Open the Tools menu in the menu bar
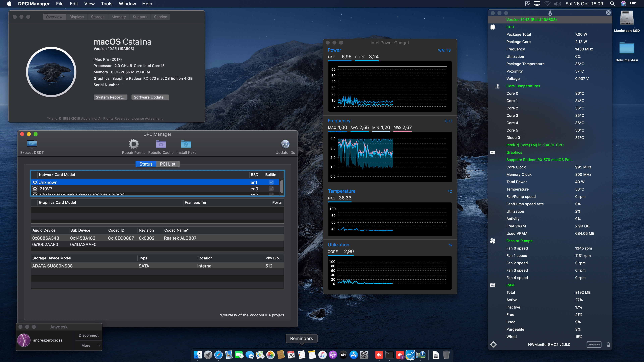 pyautogui.click(x=106, y=4)
